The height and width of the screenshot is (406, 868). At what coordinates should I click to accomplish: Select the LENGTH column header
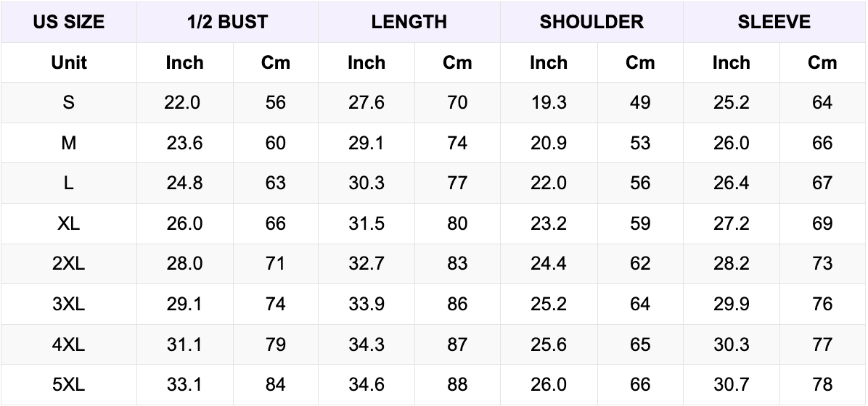[x=409, y=22]
